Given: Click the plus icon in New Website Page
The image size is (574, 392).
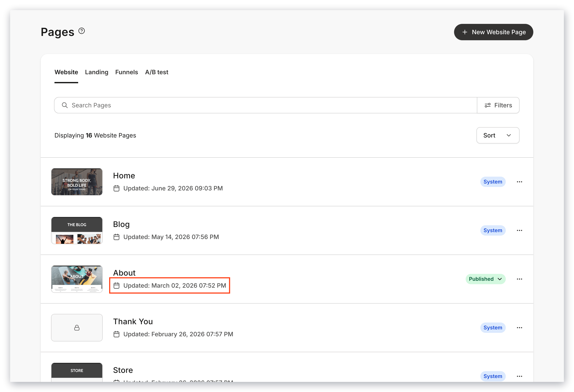Looking at the screenshot, I should point(465,32).
